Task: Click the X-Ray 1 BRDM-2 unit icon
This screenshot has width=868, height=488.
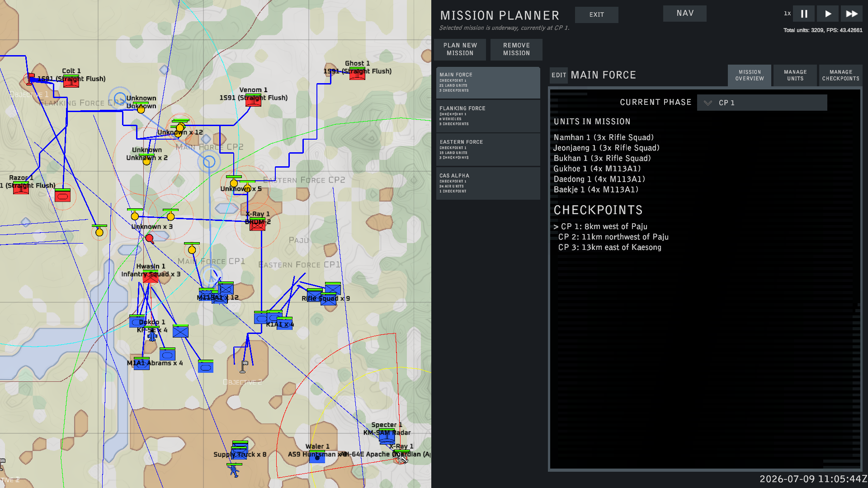Action: coord(257,225)
